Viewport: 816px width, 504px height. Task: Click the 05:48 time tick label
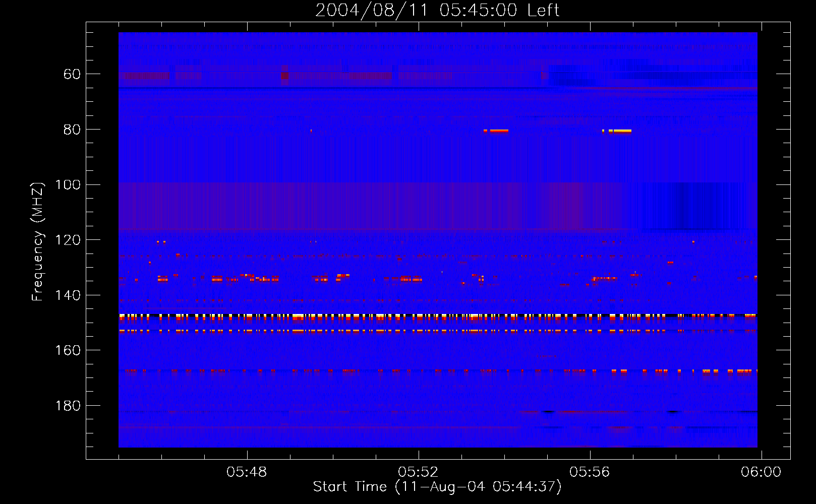click(x=247, y=472)
